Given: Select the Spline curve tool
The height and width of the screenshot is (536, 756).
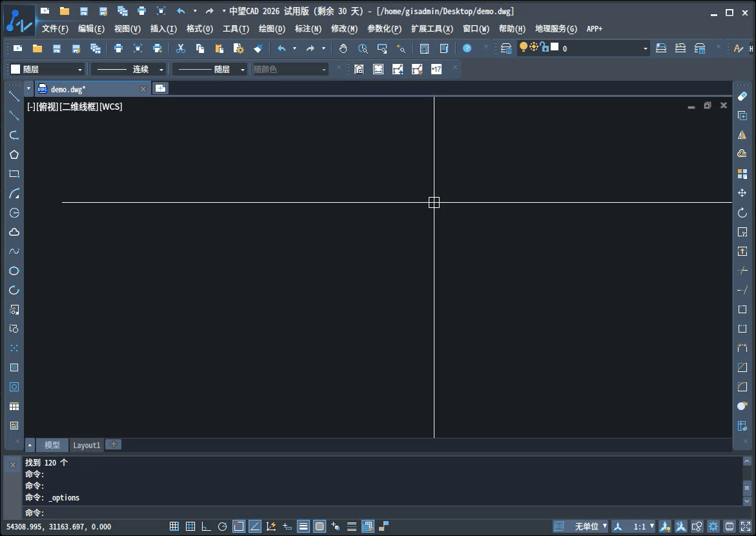Looking at the screenshot, I should coord(14,252).
